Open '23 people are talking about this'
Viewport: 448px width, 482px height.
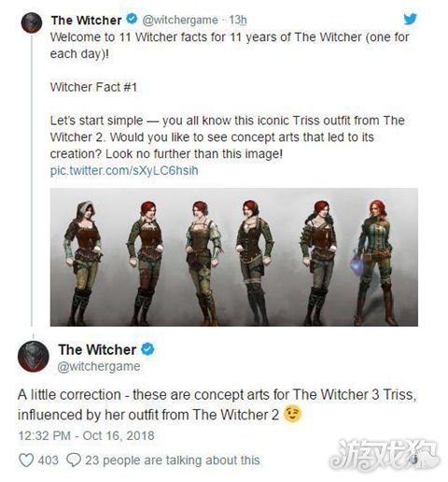click(x=173, y=460)
